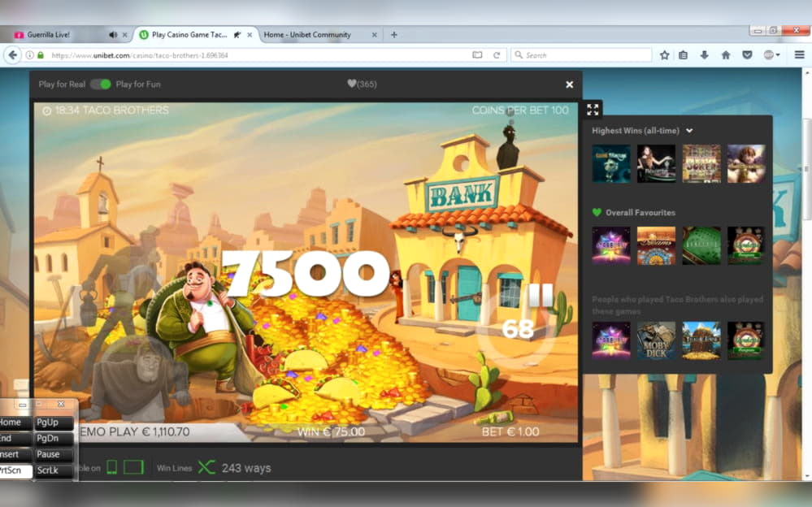Image resolution: width=812 pixels, height=507 pixels.
Task: Click the 7500 win amount in game
Action: [306, 273]
